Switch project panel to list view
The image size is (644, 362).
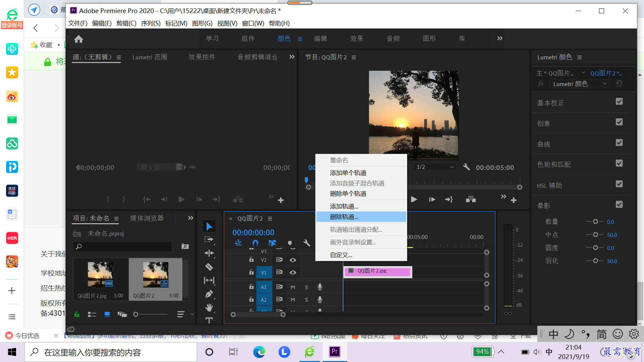(x=92, y=314)
